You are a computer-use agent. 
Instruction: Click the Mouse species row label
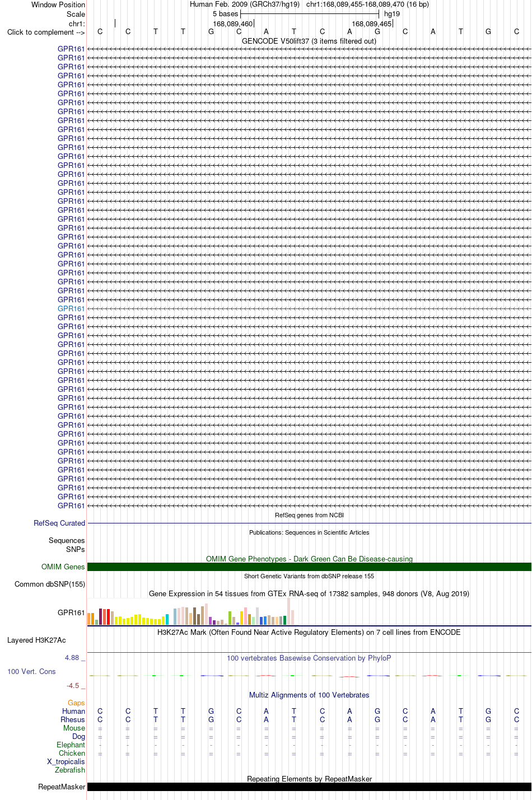click(x=74, y=728)
